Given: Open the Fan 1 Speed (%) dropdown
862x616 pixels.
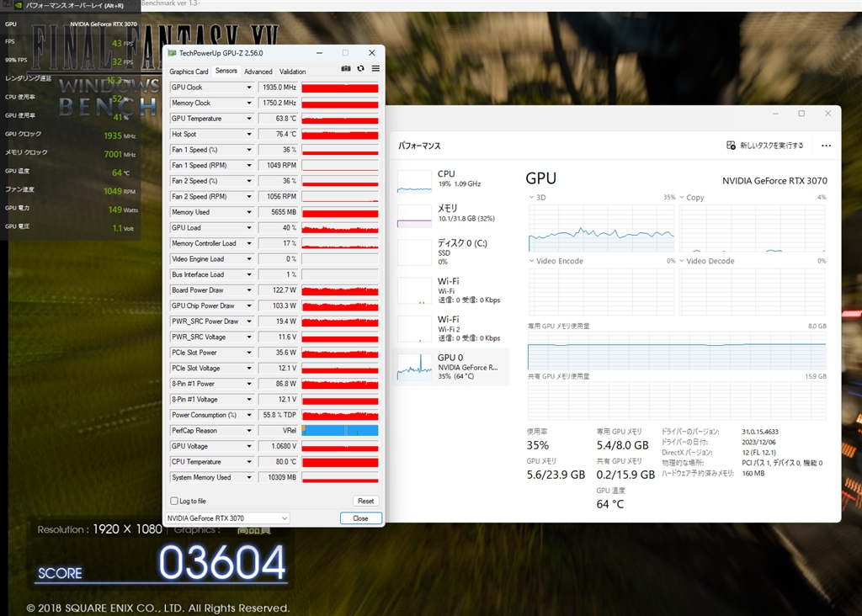Looking at the screenshot, I should 249,150.
